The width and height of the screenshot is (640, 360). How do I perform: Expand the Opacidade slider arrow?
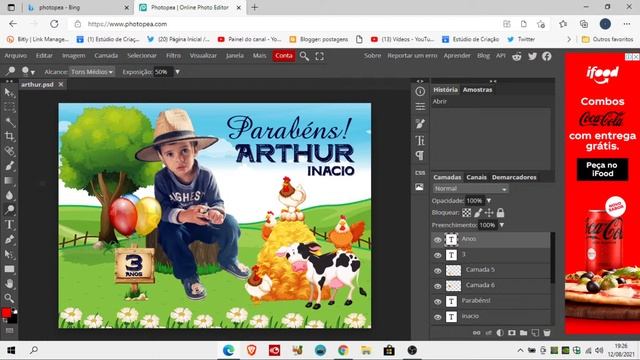click(x=489, y=201)
